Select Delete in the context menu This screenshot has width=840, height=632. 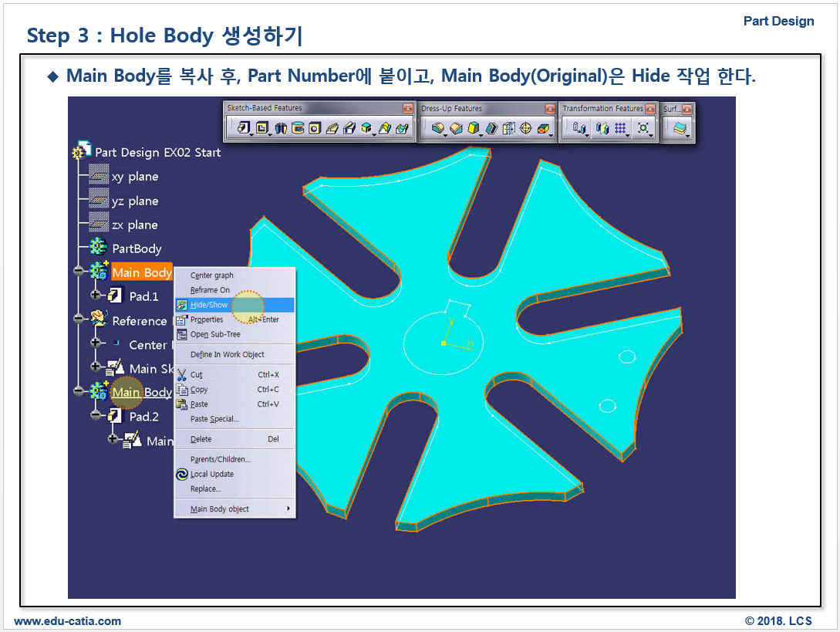coord(201,439)
